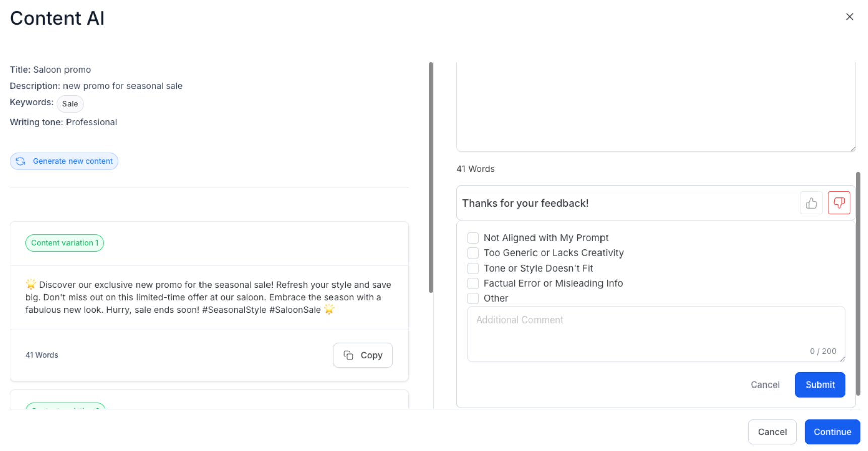
Task: Click the Content variation 1 badge
Action: tap(64, 243)
